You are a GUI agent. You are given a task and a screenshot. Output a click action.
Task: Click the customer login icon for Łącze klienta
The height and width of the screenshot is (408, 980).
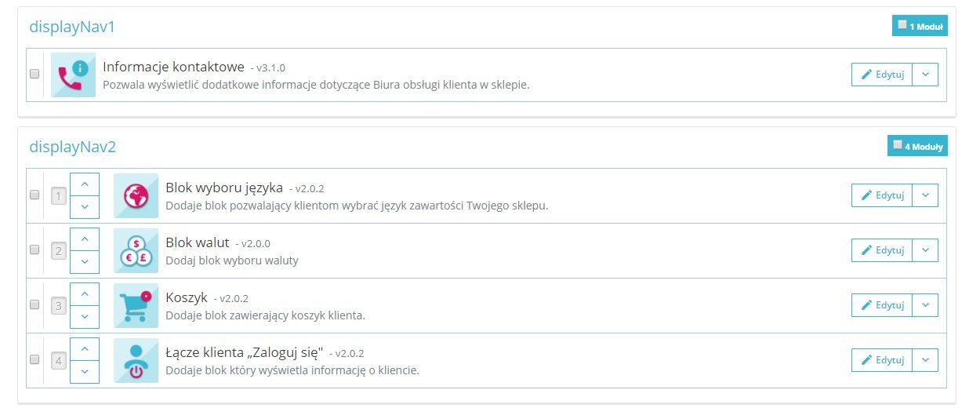tap(136, 360)
